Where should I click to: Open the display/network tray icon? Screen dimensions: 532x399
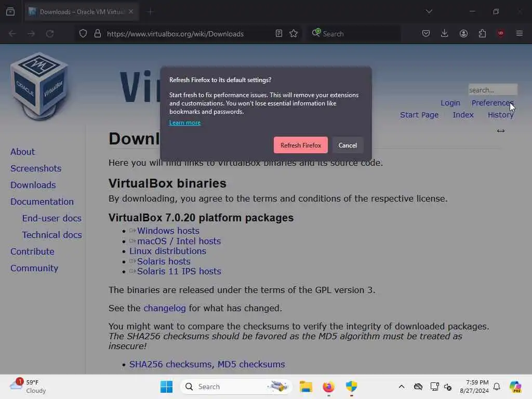(434, 387)
